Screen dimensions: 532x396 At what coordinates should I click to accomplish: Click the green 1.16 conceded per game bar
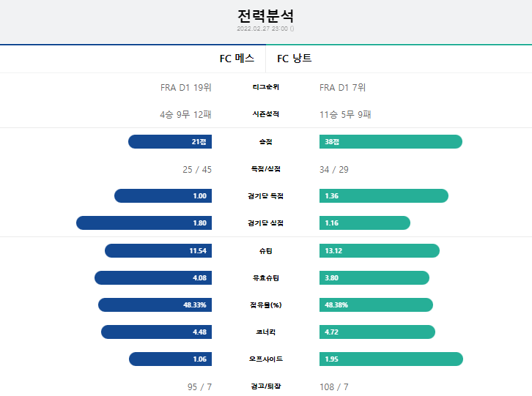365,223
